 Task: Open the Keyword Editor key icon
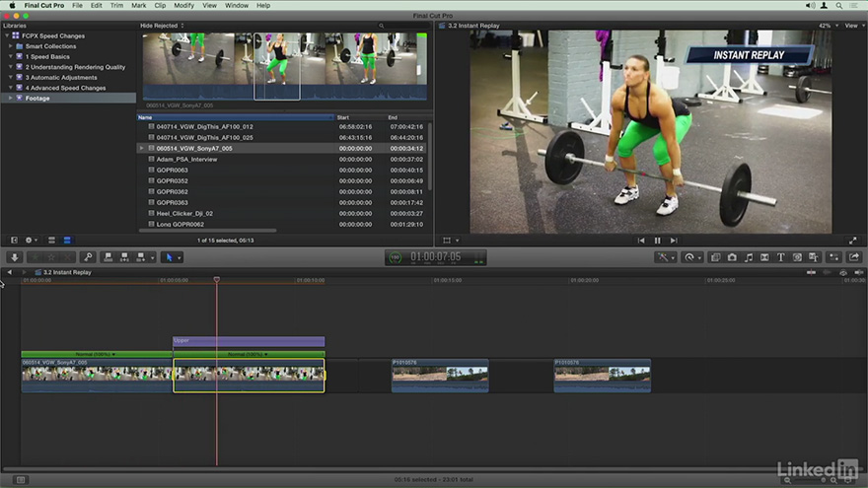[x=88, y=257]
